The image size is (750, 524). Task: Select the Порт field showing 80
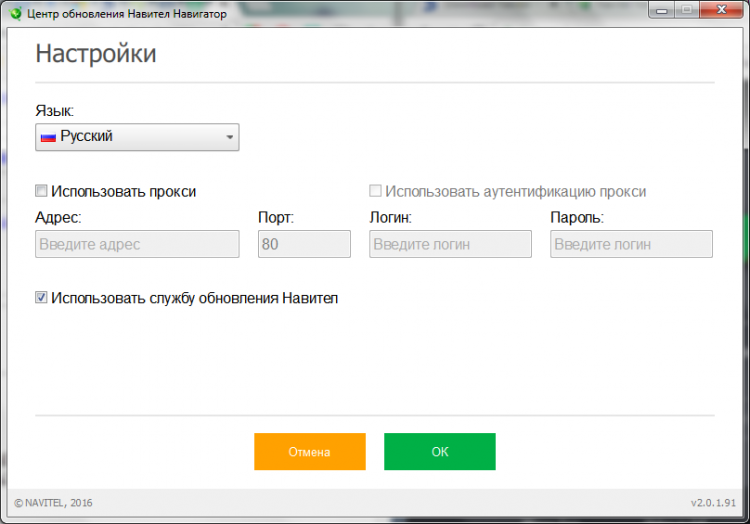click(x=304, y=244)
